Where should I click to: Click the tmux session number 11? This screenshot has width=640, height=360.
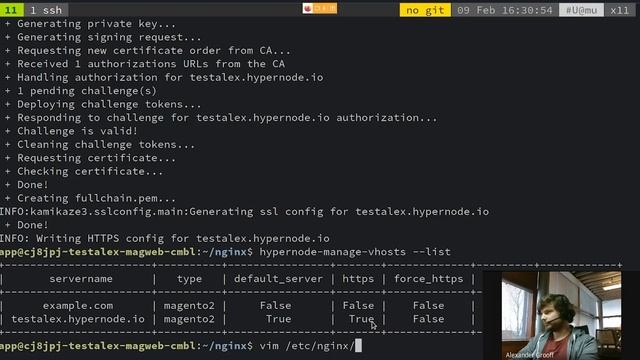click(x=11, y=10)
